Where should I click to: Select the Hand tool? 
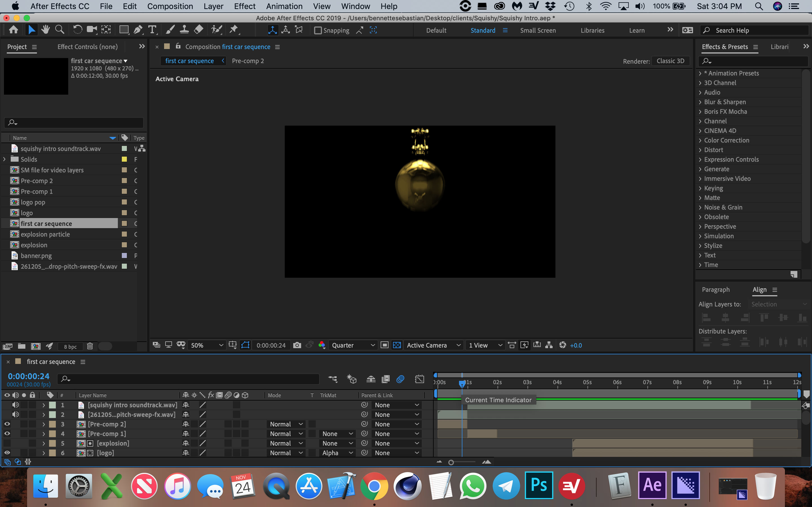point(45,30)
